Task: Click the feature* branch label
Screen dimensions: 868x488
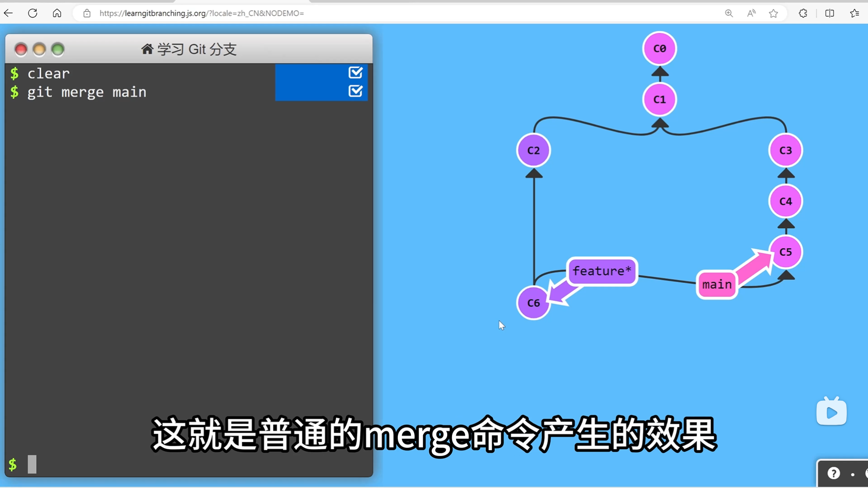Action: pos(602,271)
